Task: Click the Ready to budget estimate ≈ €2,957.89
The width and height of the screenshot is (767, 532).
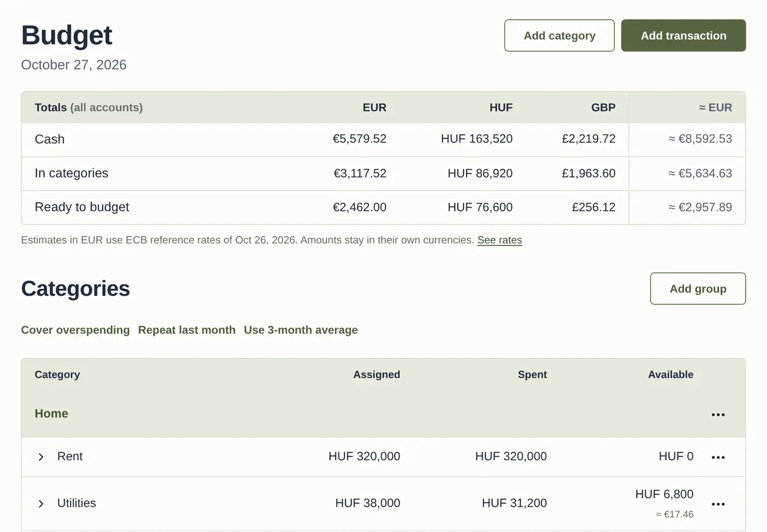Action: click(x=700, y=208)
